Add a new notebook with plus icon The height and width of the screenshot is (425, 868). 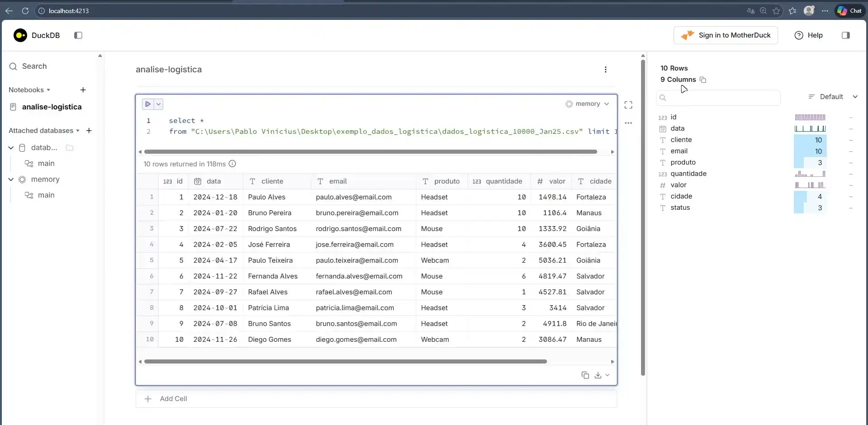coord(83,90)
